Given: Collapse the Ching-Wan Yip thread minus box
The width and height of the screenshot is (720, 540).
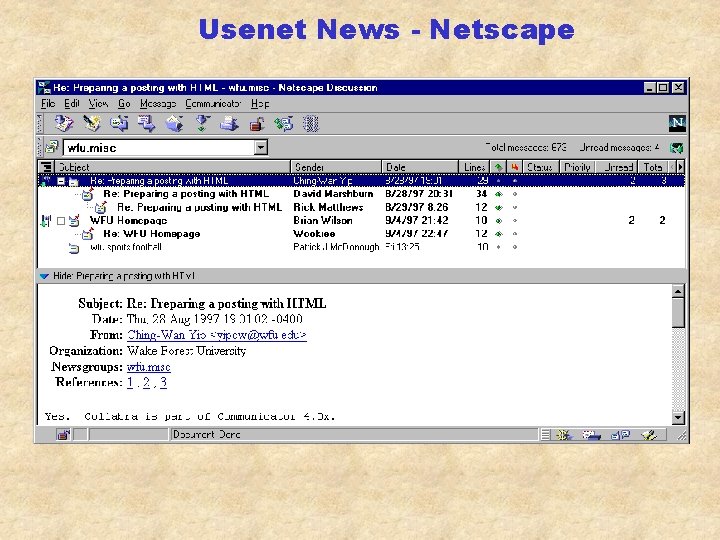Looking at the screenshot, I should point(61,181).
